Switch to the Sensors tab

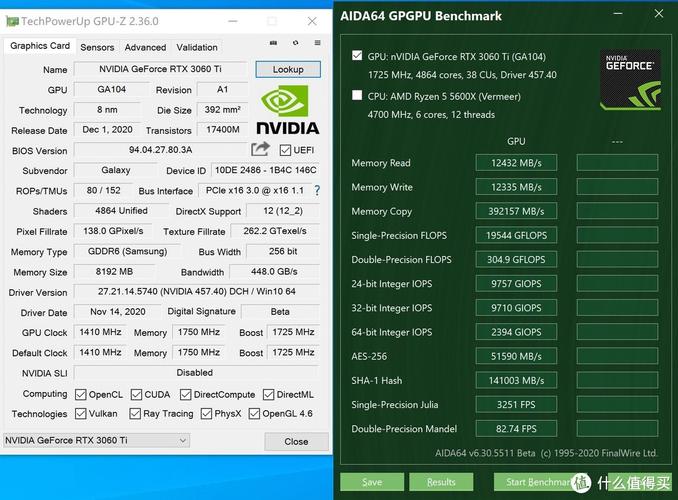click(x=97, y=48)
